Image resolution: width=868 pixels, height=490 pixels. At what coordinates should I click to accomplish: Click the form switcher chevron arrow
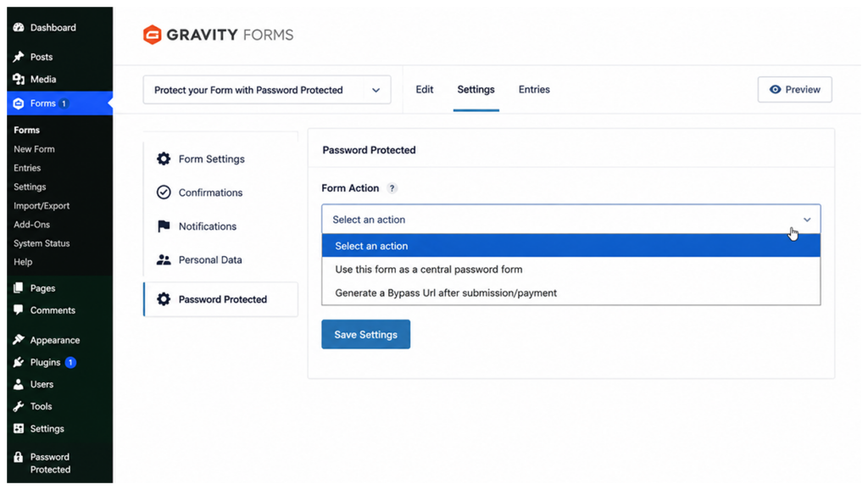point(376,90)
